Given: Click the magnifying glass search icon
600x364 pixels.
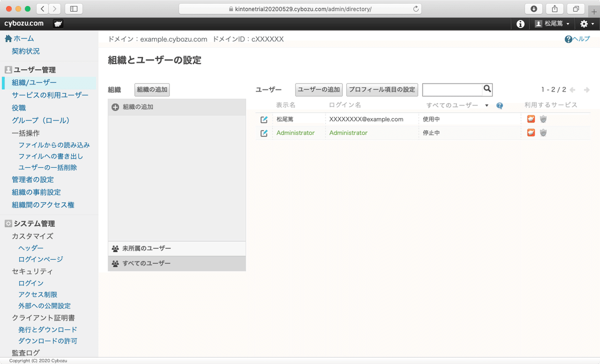Looking at the screenshot, I should click(487, 89).
